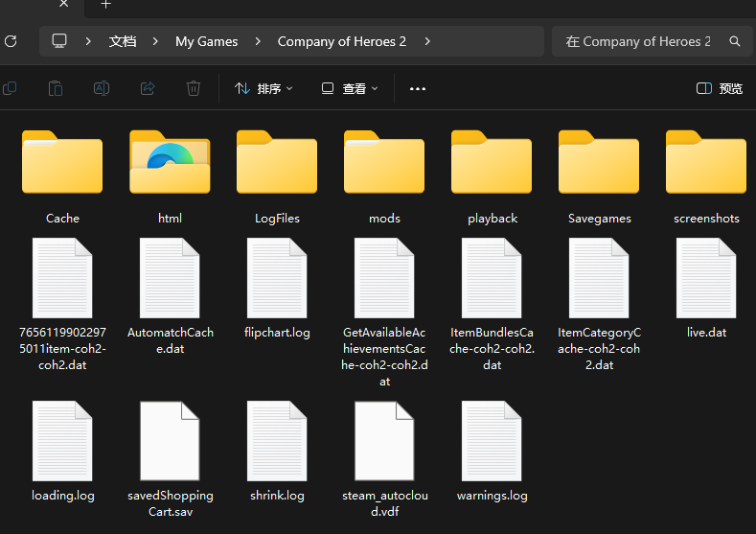Screen dimensions: 756x534
Task: Expand chevron after This PC icon
Action: pos(88,41)
